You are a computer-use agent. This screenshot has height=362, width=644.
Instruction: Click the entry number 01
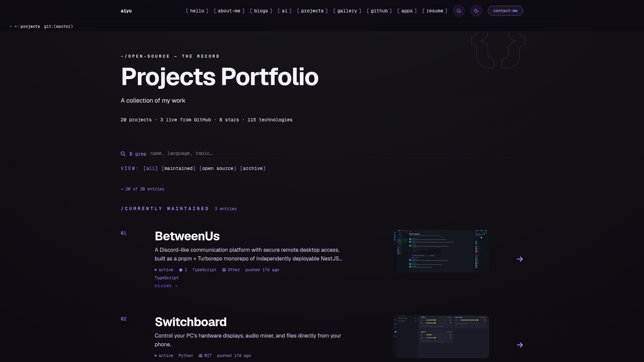(x=123, y=233)
